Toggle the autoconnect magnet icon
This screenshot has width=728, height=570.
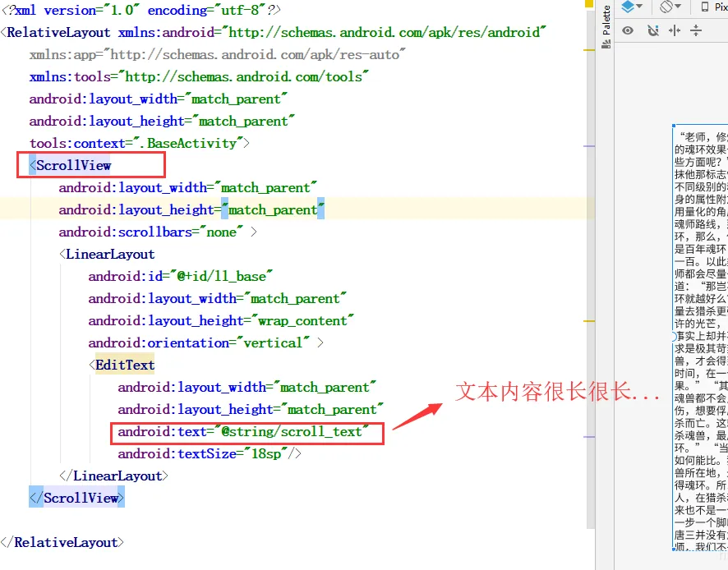pos(653,30)
